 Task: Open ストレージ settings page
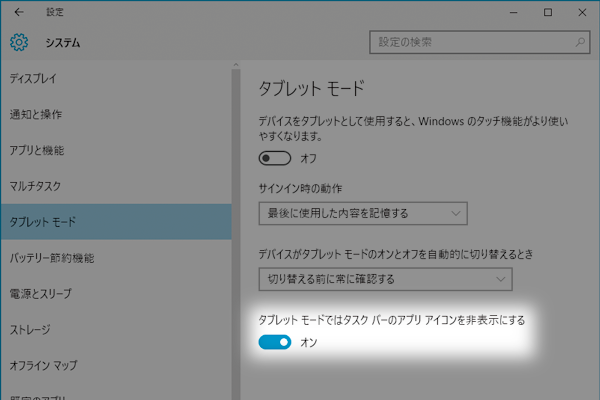click(x=116, y=329)
